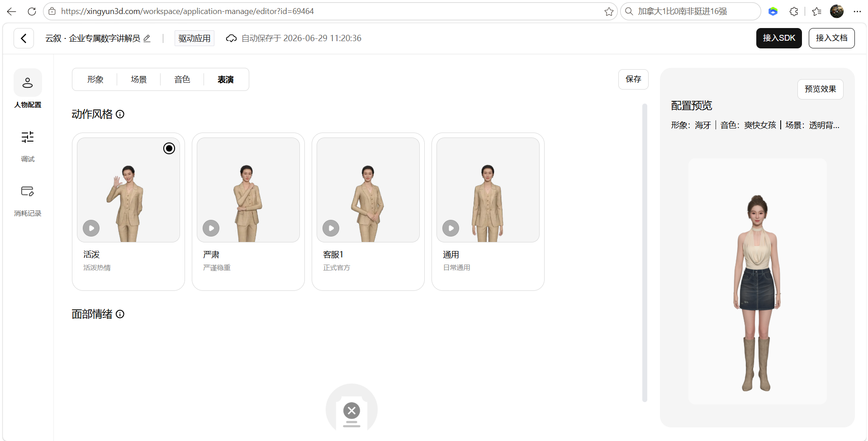Click the 配置预览 heading
868x441 pixels.
(x=691, y=106)
